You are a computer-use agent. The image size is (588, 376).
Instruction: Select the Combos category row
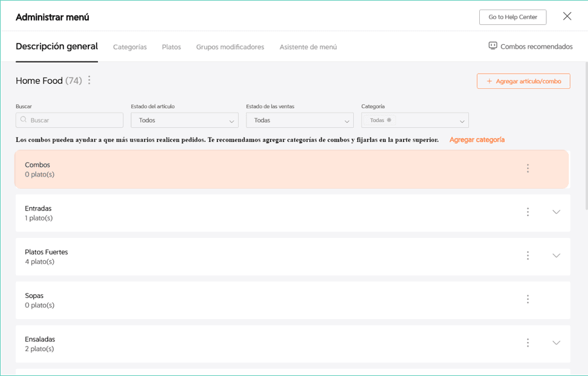click(x=291, y=169)
